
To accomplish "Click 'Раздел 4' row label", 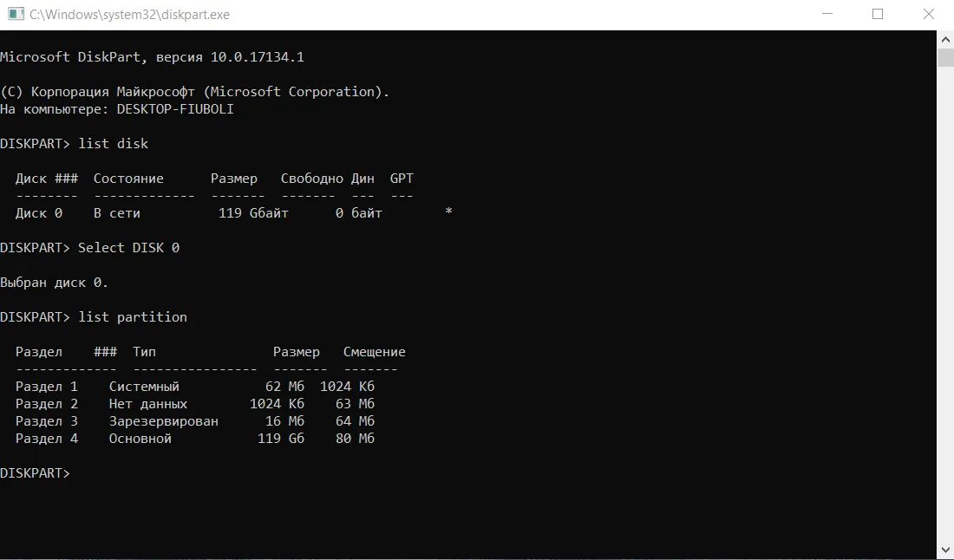I will 47,439.
